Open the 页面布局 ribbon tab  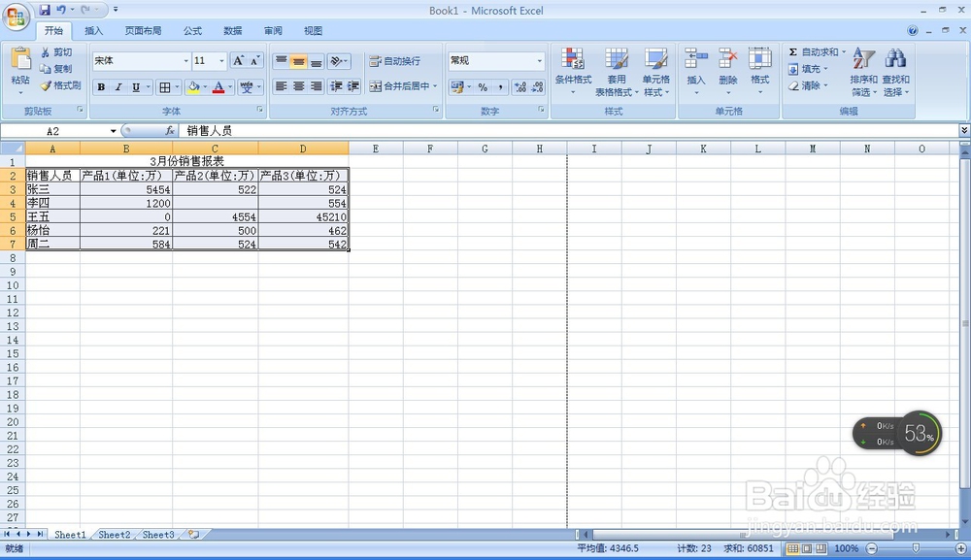point(143,30)
